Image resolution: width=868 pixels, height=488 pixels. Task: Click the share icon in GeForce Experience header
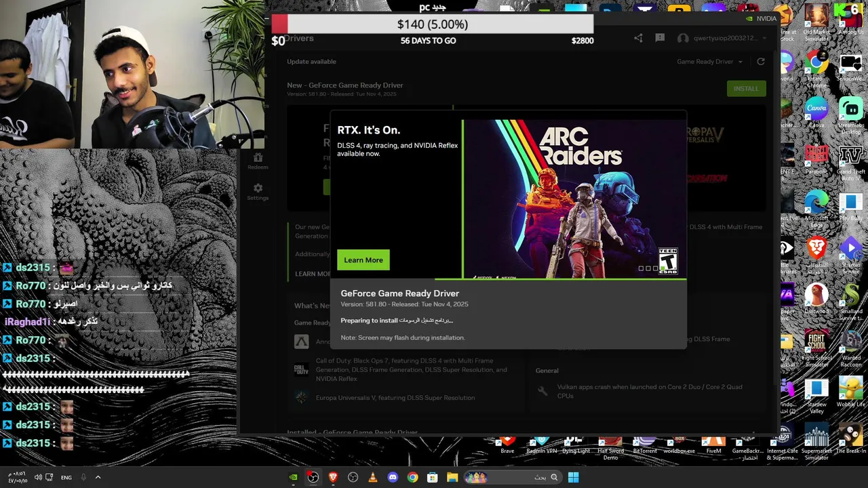(x=638, y=38)
